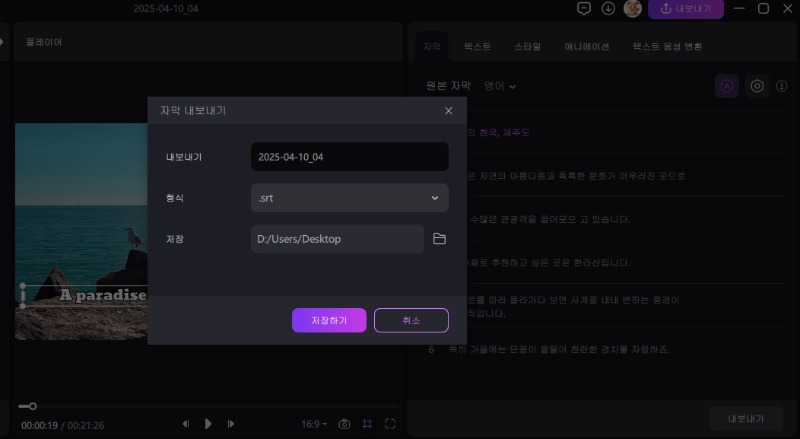Click the info icon in subtitle panel
Viewport: 800px width, 439px height.
(x=782, y=86)
